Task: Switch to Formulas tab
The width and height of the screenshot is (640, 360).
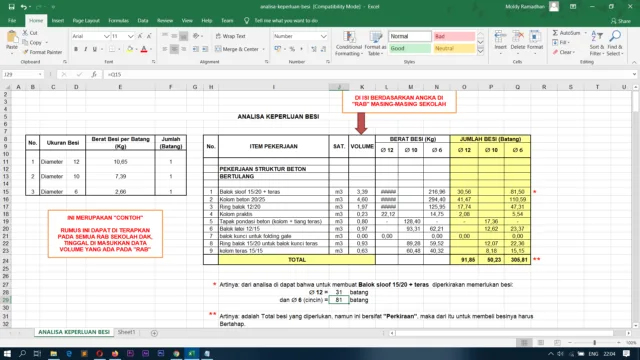Action: (118, 20)
